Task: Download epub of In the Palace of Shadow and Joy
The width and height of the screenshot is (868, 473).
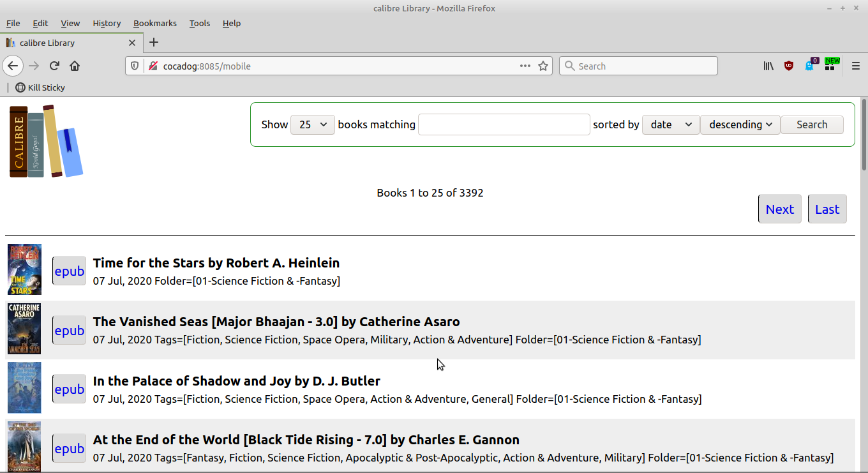Action: [x=69, y=389]
